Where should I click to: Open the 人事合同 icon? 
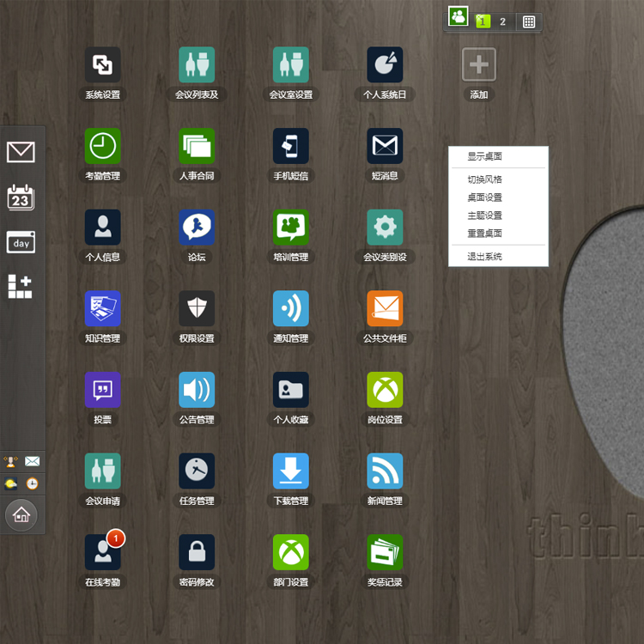point(197,146)
